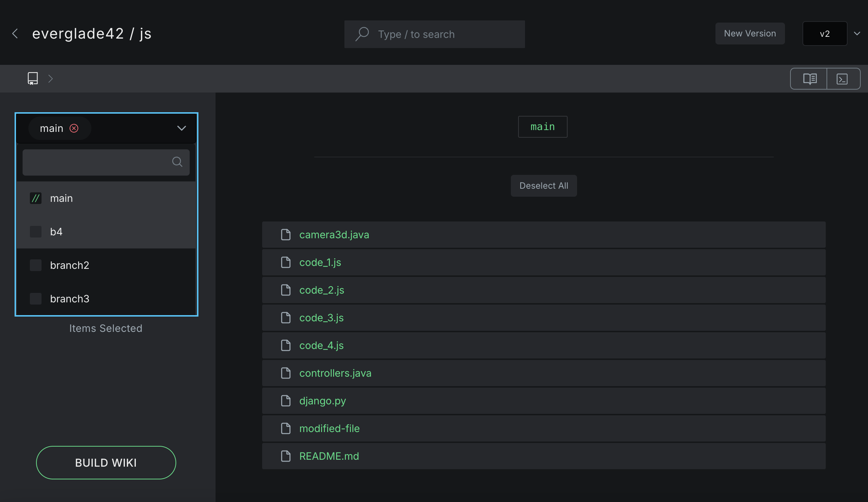
Task: Click the camera3d.java file icon
Action: [x=286, y=234]
